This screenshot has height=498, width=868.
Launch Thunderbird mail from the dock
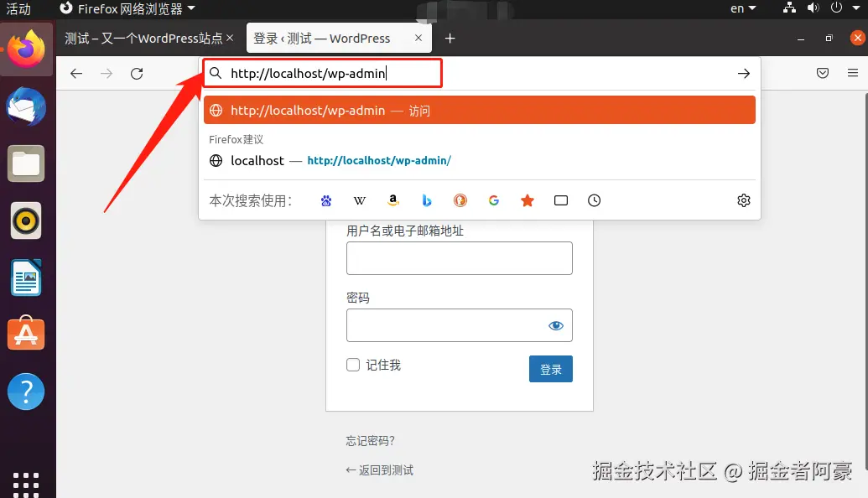tap(26, 106)
